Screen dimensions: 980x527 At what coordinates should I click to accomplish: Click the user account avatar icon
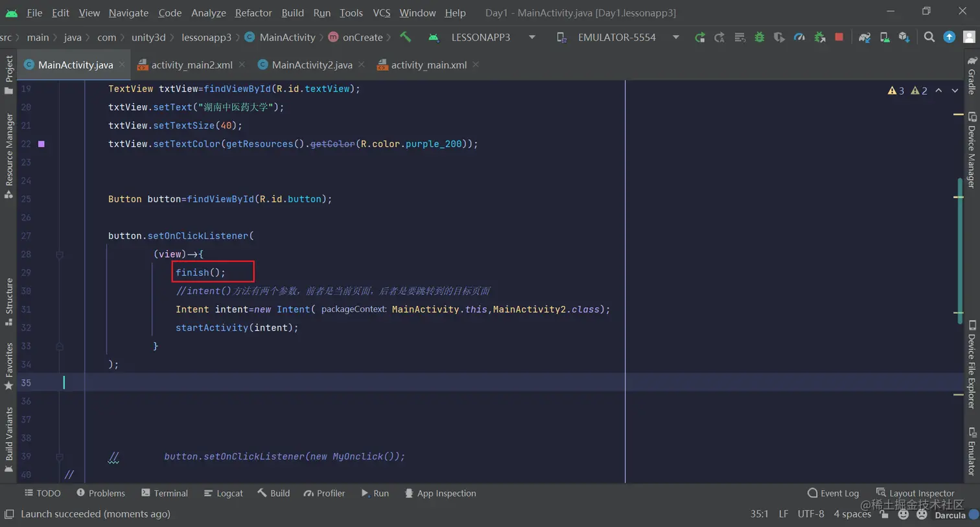[x=970, y=37]
